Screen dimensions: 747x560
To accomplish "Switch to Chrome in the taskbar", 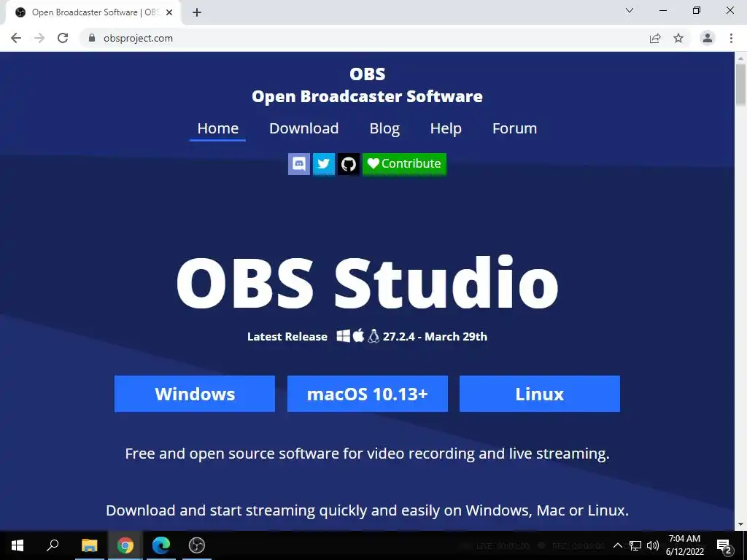I will pyautogui.click(x=125, y=545).
